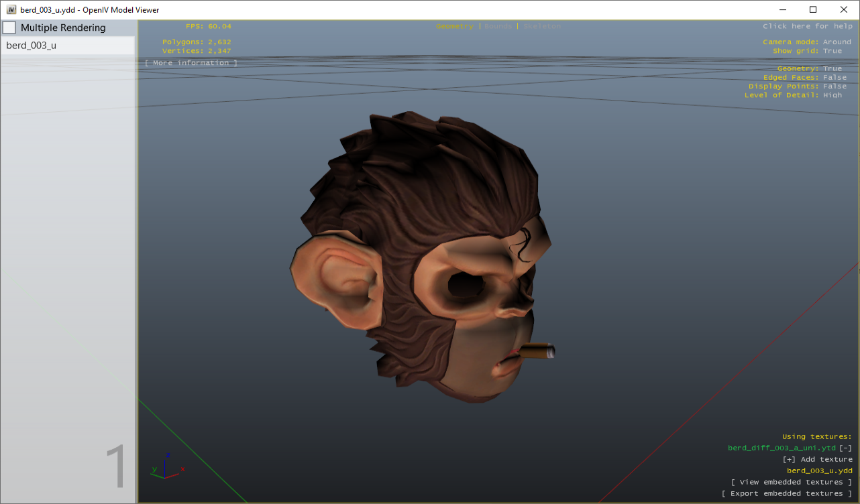Maximize the Model Viewer window
The height and width of the screenshot is (504, 860).
click(x=813, y=10)
